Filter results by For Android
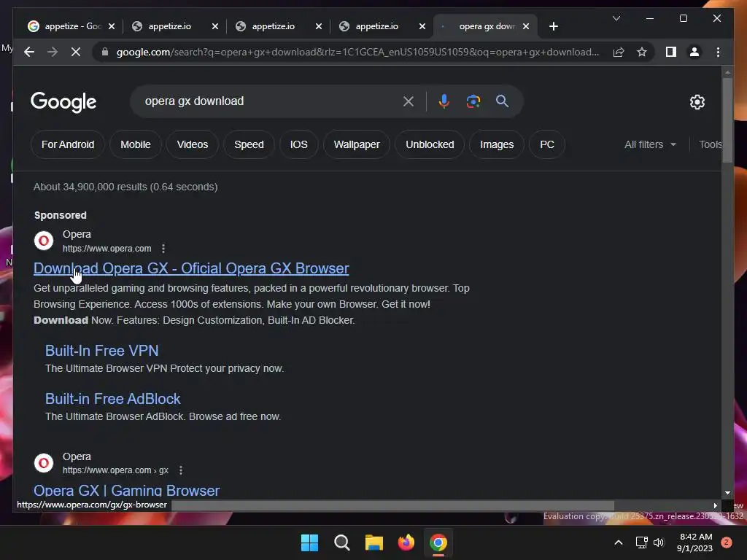This screenshot has height=560, width=747. pyautogui.click(x=68, y=144)
